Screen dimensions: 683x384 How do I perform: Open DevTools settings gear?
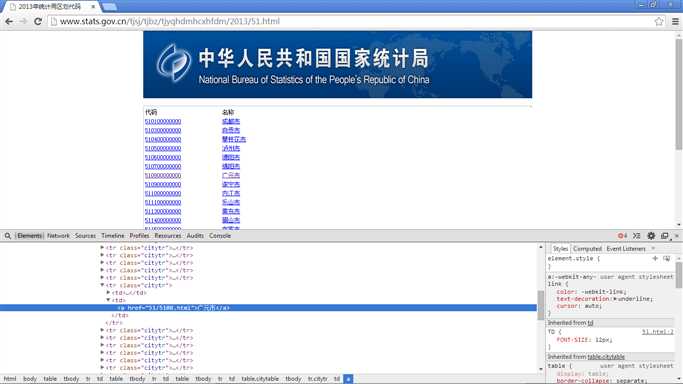coord(651,236)
